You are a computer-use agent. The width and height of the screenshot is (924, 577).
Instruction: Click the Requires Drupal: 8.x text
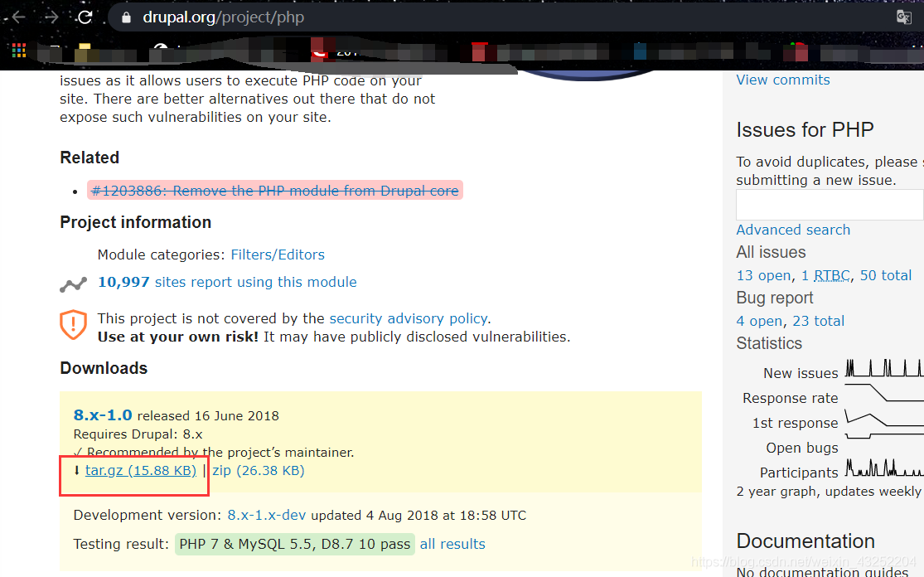click(138, 434)
